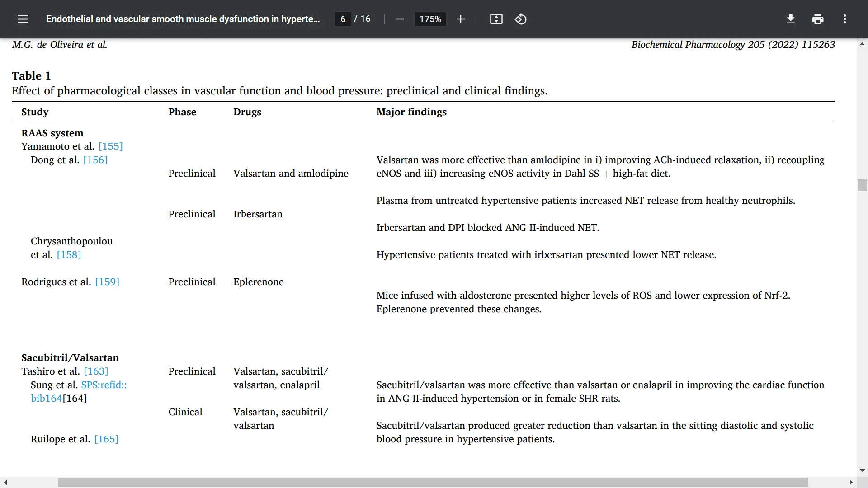Click journal name 'Biochemical Pharmacology 205'

click(698, 45)
